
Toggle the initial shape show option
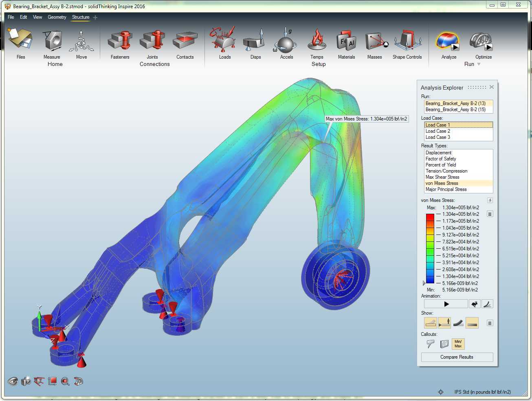[431, 323]
